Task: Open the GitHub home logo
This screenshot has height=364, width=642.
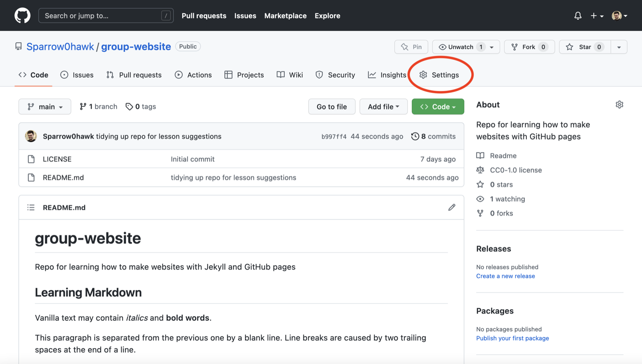Action: pyautogui.click(x=22, y=16)
